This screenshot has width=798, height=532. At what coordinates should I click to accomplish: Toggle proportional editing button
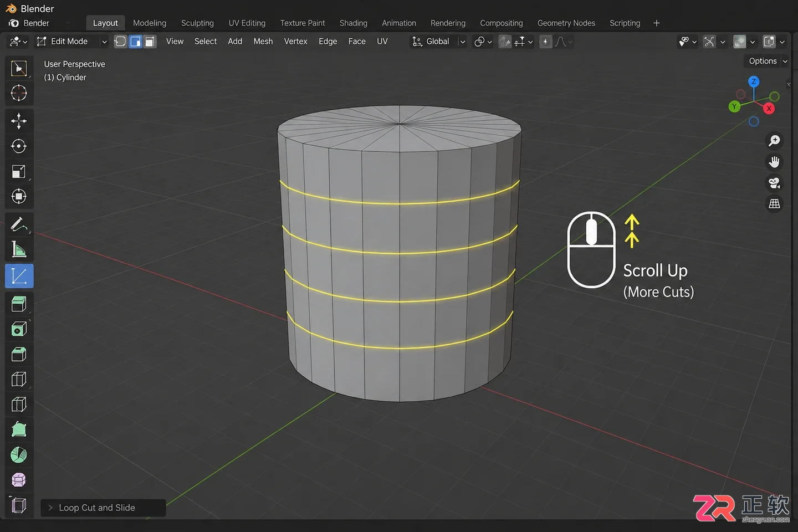tap(545, 42)
